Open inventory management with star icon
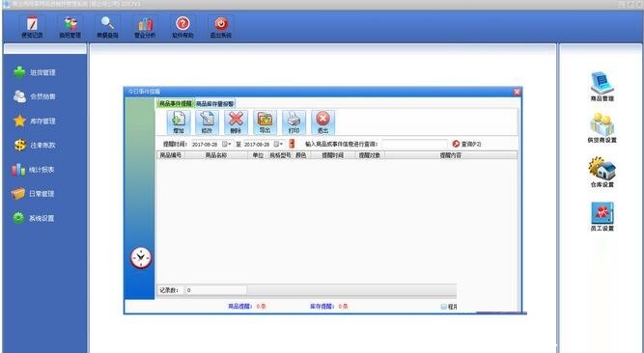Screen dimensions: 644x353 point(34,121)
